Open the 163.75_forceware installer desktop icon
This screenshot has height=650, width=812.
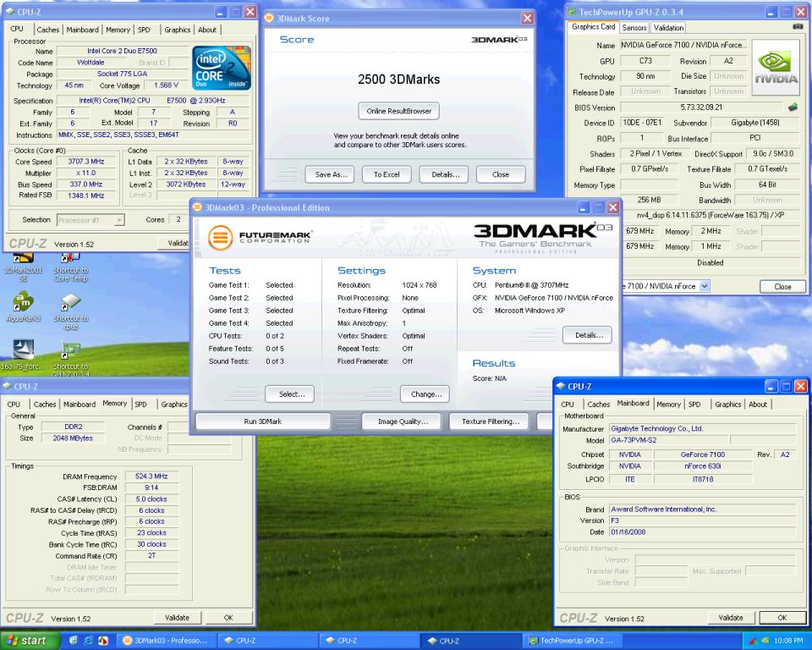point(23,355)
